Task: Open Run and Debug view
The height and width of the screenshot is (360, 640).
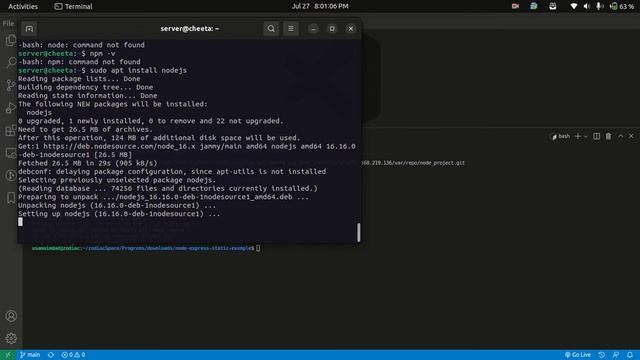Action: [11, 108]
